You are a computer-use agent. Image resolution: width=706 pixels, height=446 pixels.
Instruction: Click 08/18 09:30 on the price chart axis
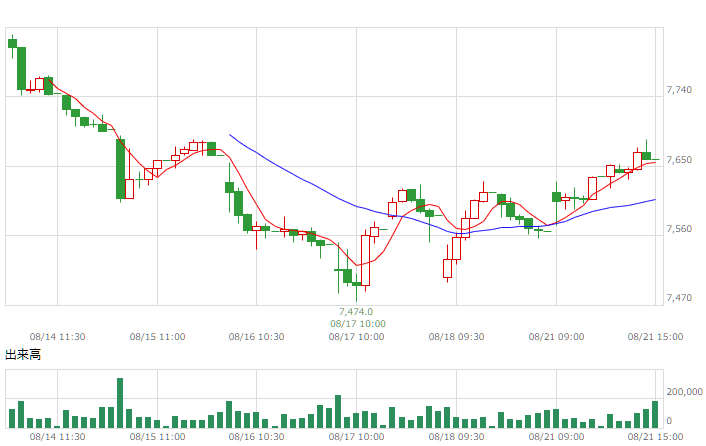pos(456,337)
